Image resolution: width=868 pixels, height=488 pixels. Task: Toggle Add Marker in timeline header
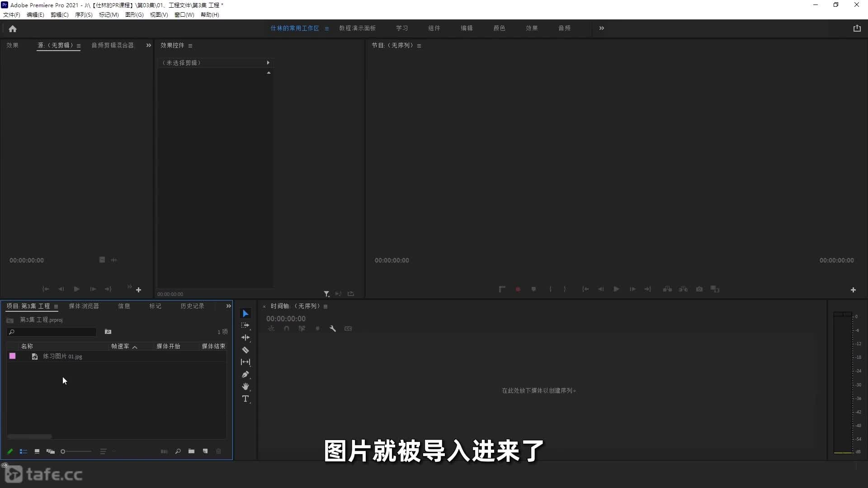(317, 328)
